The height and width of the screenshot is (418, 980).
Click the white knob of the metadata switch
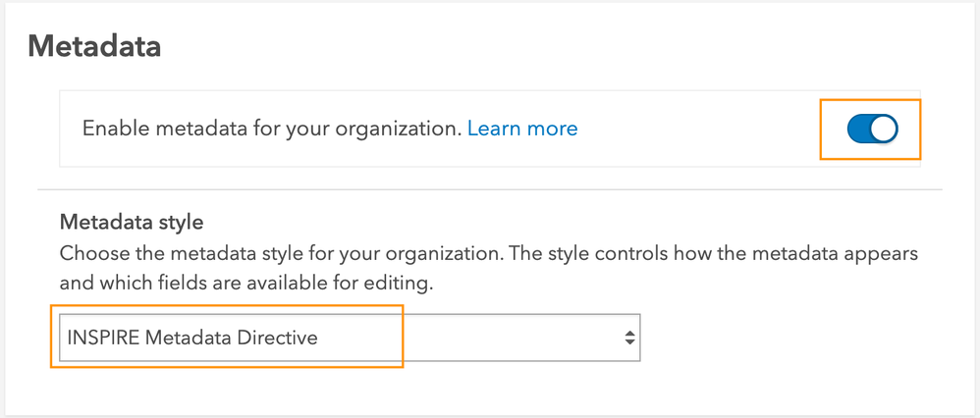[883, 129]
